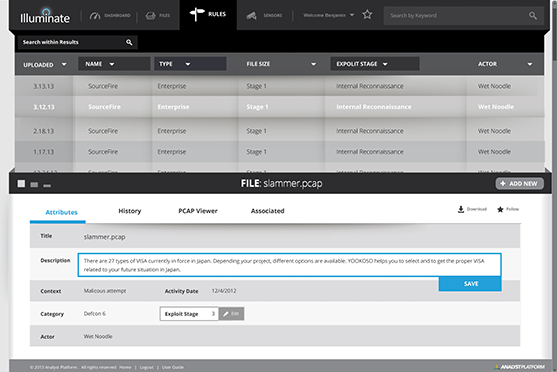
Task: Open the Files section icon
Action: pyautogui.click(x=151, y=16)
